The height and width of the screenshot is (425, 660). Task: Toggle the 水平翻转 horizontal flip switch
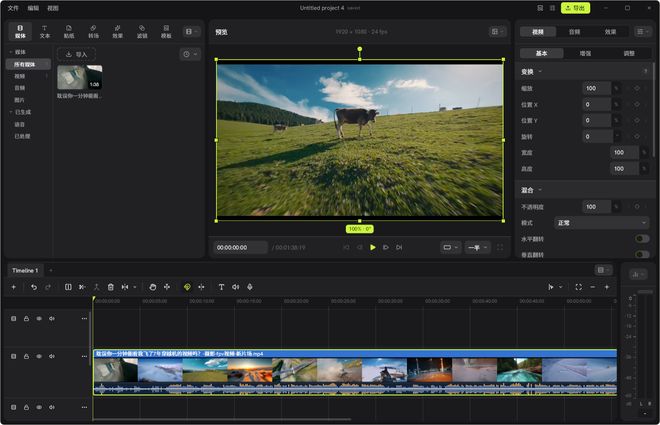click(x=642, y=239)
